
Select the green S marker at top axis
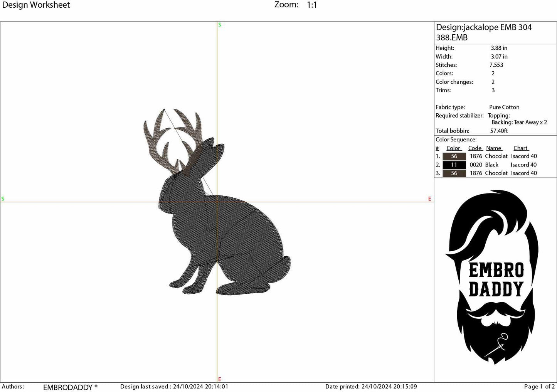coord(219,24)
